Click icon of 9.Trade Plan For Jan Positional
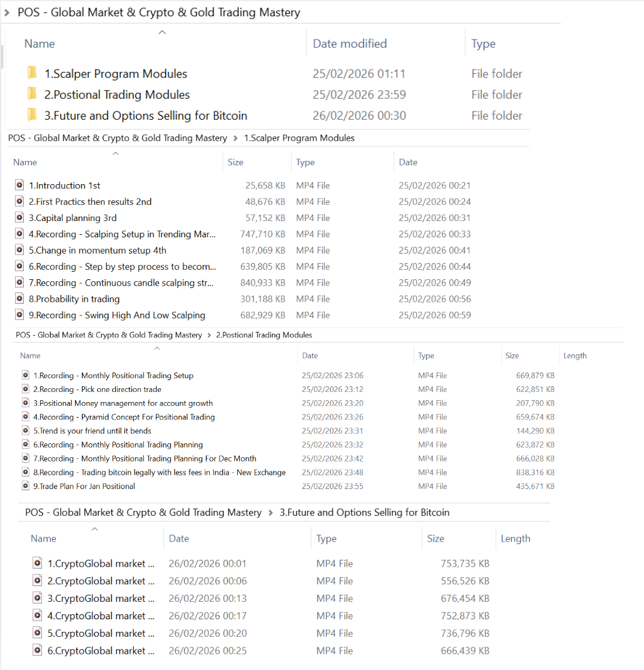 [26, 486]
